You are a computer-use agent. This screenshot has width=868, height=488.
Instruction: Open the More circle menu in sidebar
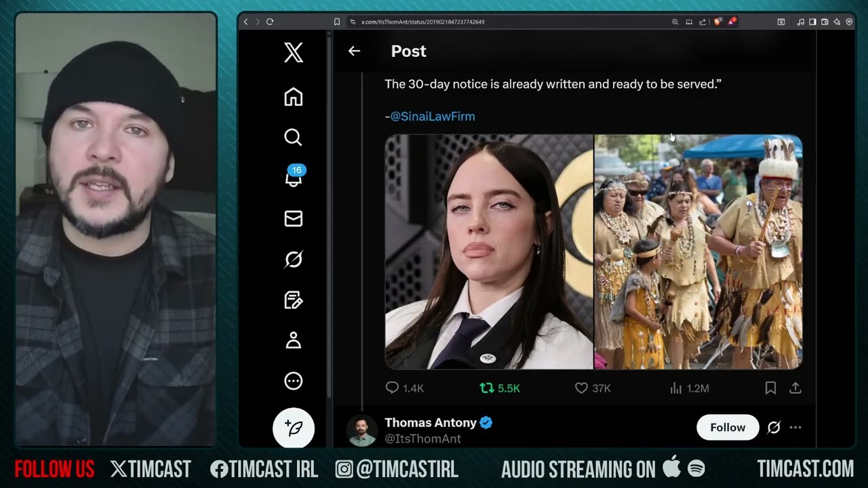tap(294, 381)
